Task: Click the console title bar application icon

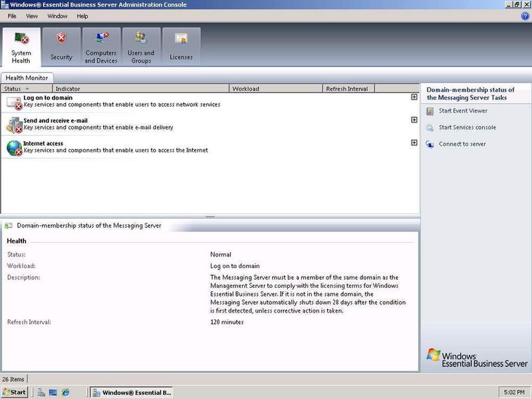Action: click(5, 5)
